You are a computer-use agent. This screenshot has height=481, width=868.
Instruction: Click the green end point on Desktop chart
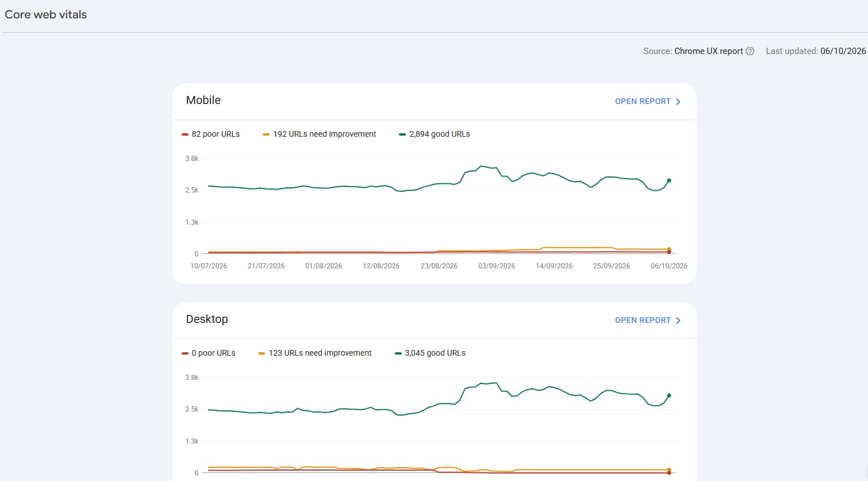[669, 395]
